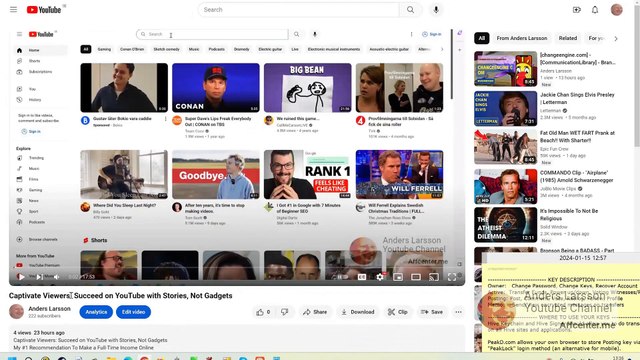Enable theater mode in the player
This screenshot has width=640, height=360.
coord(416,277)
